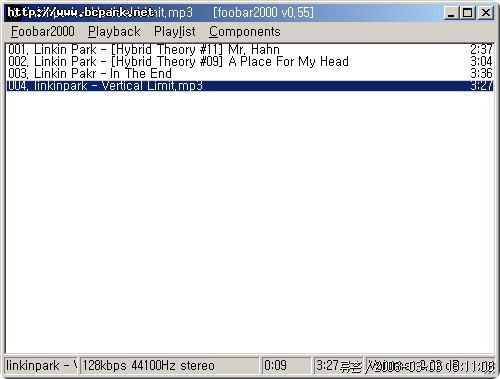Close the foobar2000 window
This screenshot has height=379, width=500.
[x=486, y=13]
